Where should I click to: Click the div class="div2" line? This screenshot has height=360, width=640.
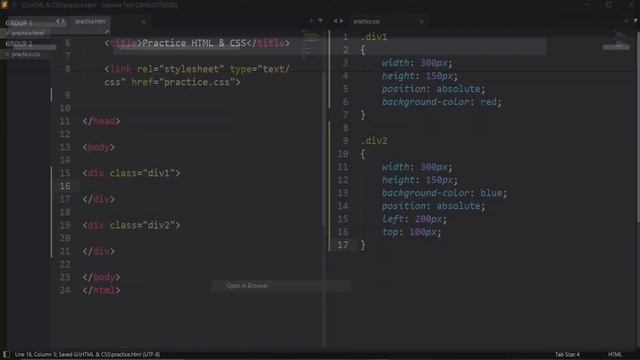pyautogui.click(x=131, y=225)
